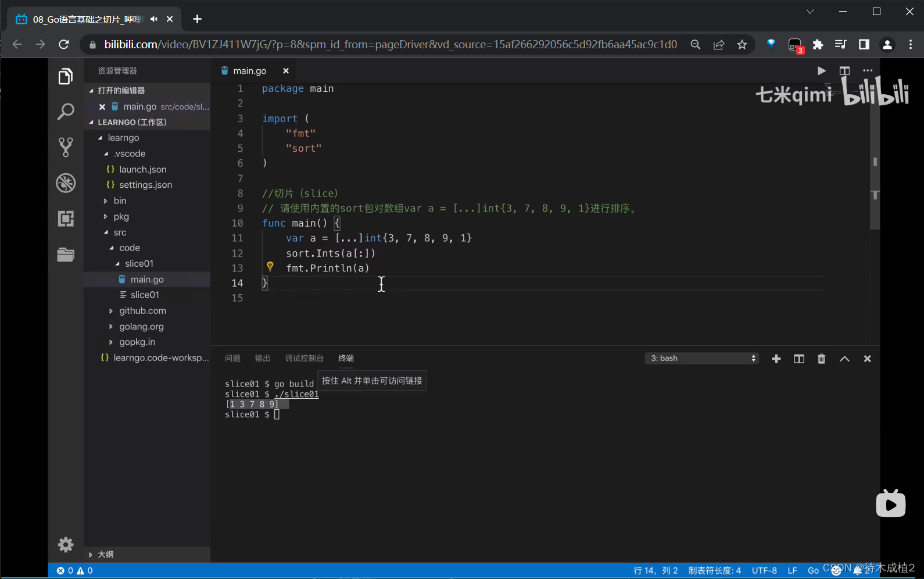Open the slice01 binary file
Image resolution: width=924 pixels, height=579 pixels.
[145, 295]
